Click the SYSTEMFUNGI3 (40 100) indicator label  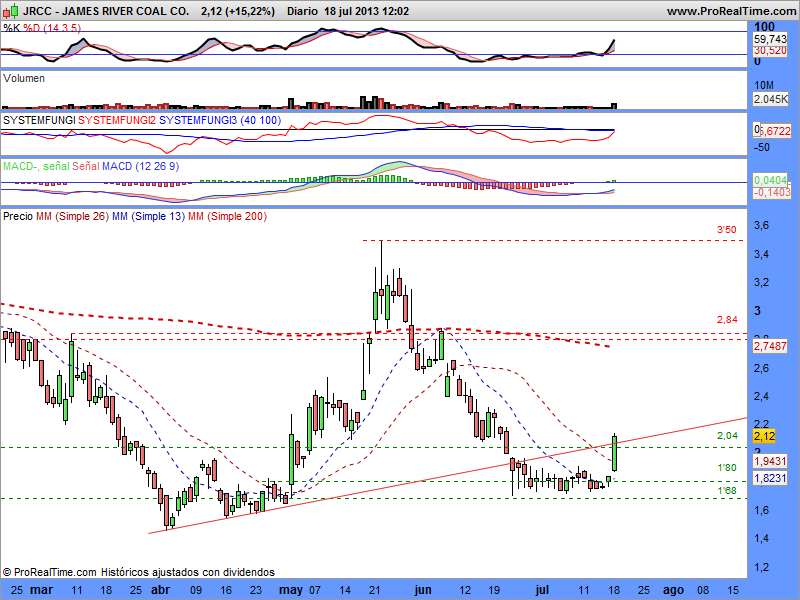[220, 120]
